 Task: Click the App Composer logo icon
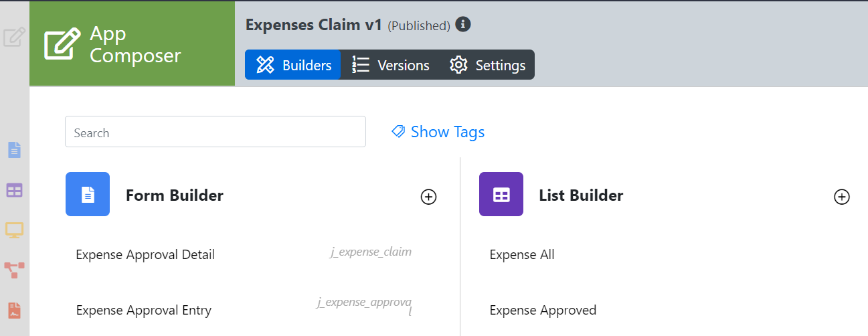[62, 44]
